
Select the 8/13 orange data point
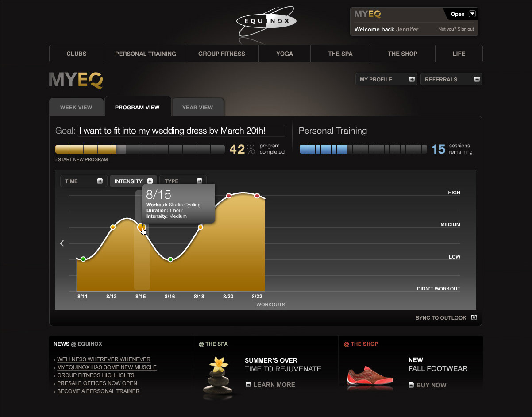(112, 227)
